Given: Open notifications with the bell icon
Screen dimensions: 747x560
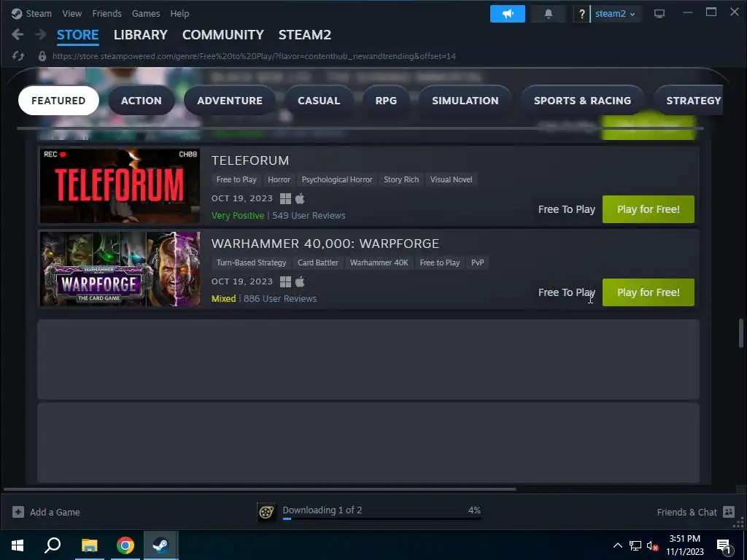Looking at the screenshot, I should [x=549, y=14].
